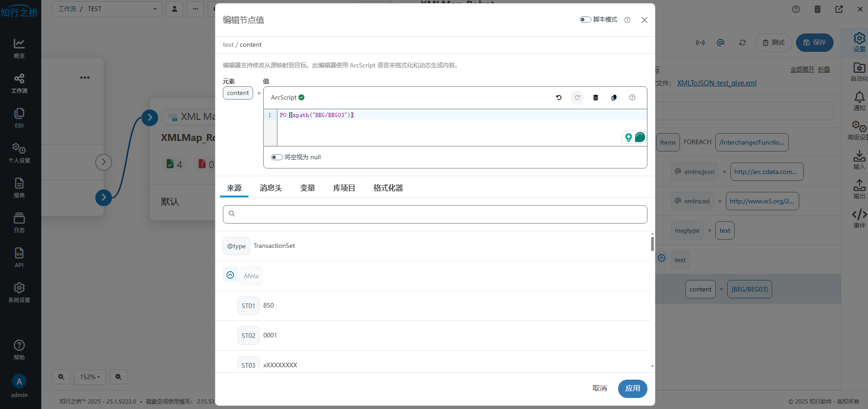Click the trash icon in ArcScript toolbar
This screenshot has width=868, height=409.
[x=596, y=97]
